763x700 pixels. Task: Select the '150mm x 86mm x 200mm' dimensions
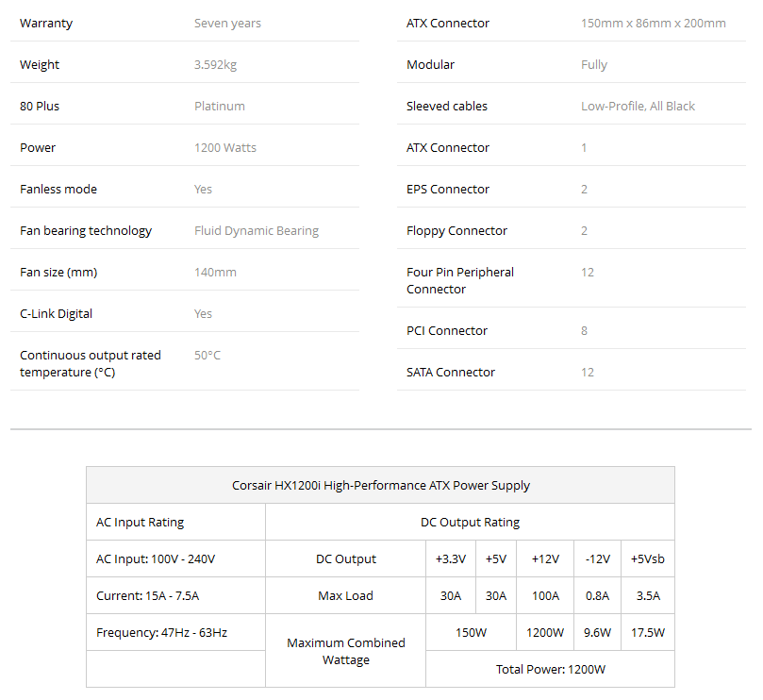tap(654, 23)
